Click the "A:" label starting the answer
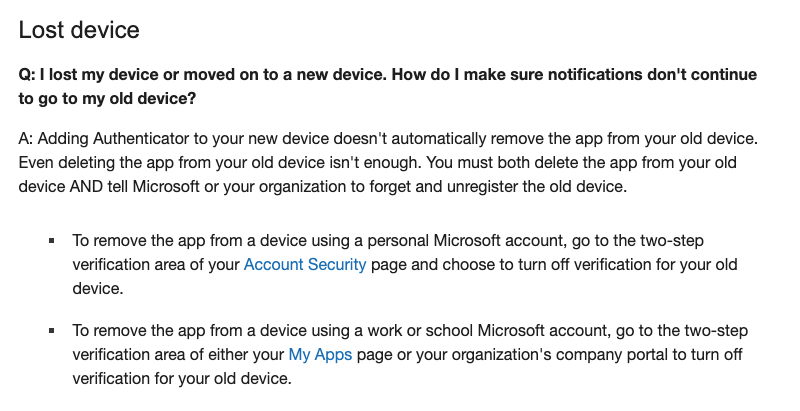The height and width of the screenshot is (411, 800). pos(29,135)
